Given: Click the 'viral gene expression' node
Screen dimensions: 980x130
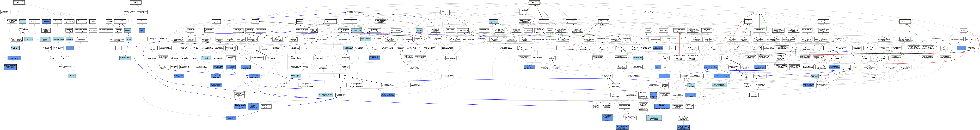Looking at the screenshot, I should [x=957, y=39].
